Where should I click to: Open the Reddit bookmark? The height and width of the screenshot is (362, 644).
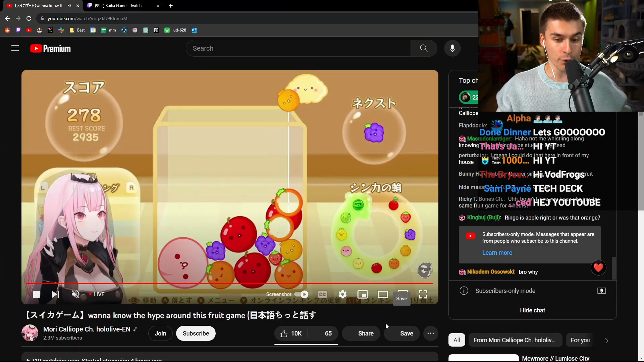point(7,30)
